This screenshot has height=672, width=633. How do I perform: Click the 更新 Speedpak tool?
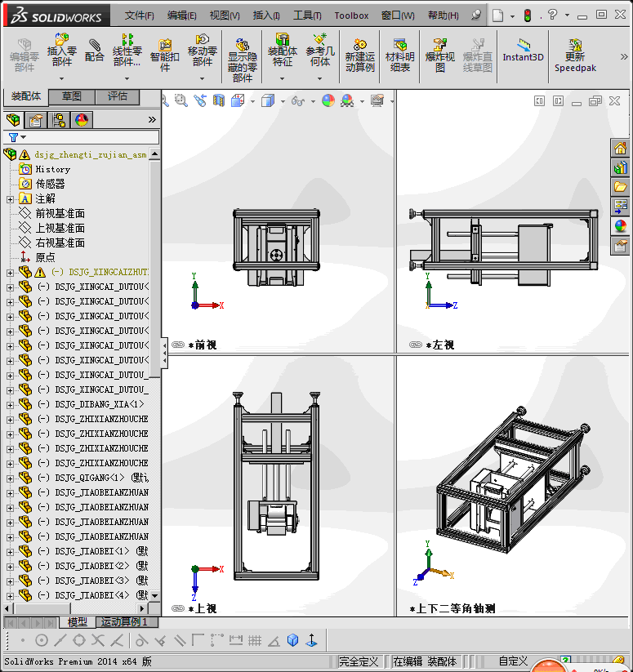coord(575,56)
